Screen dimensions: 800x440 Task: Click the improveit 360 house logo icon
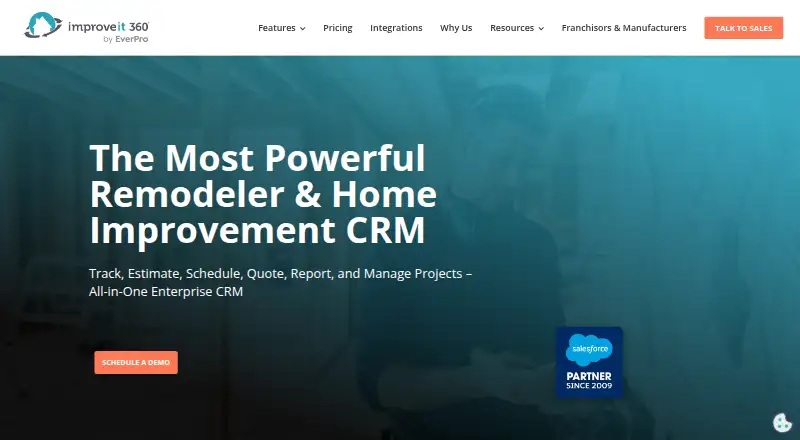tap(43, 25)
